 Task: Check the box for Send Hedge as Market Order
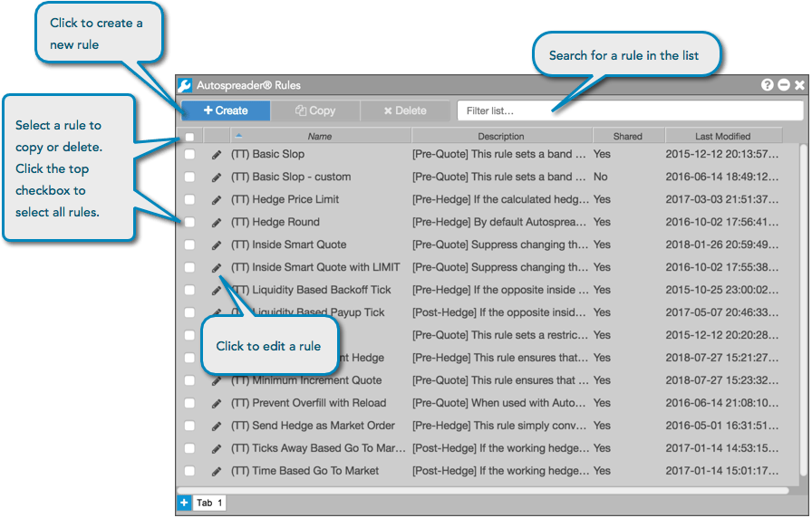coord(189,426)
